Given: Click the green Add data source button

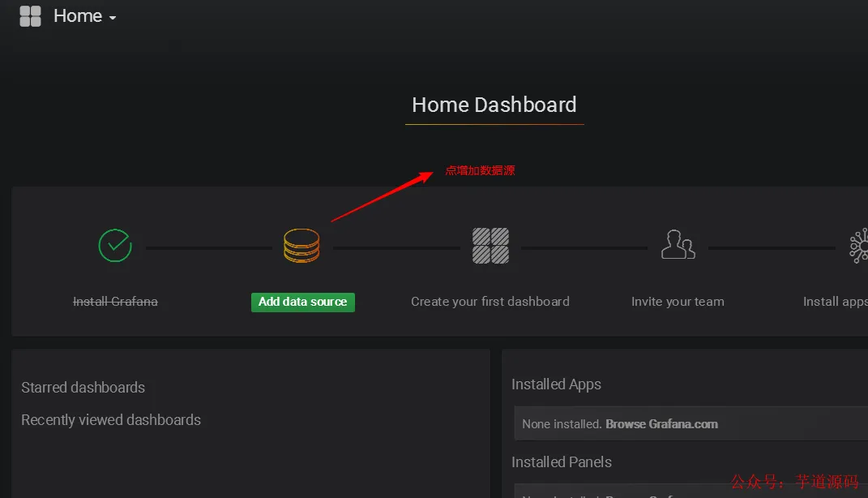Looking at the screenshot, I should pyautogui.click(x=303, y=302).
